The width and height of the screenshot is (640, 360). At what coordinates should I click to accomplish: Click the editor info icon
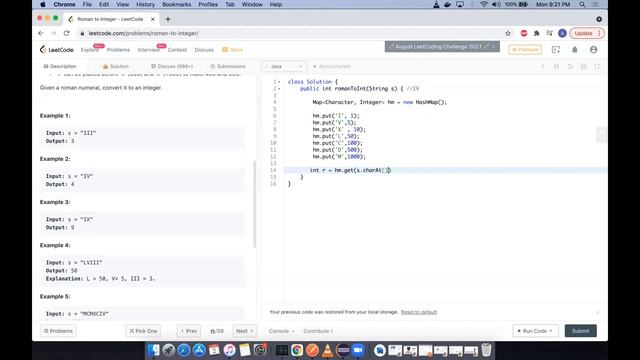(x=542, y=66)
